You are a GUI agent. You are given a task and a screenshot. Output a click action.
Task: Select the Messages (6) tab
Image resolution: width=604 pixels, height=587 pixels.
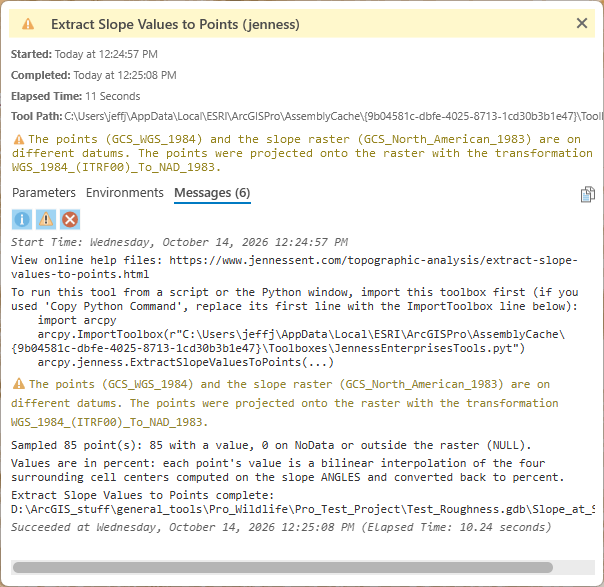coord(212,193)
